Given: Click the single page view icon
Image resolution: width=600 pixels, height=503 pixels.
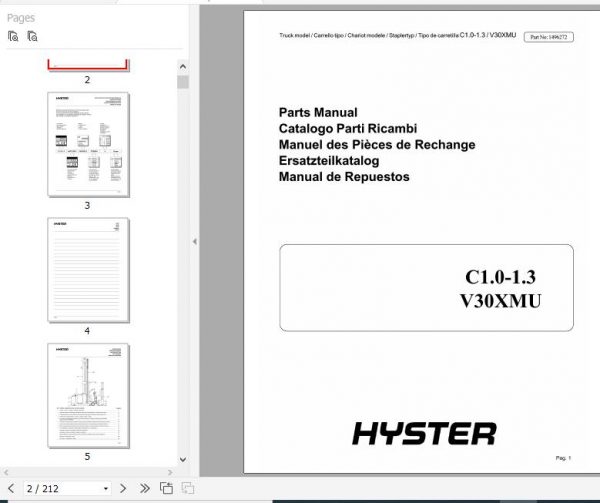Looking at the screenshot, I should 166,488.
